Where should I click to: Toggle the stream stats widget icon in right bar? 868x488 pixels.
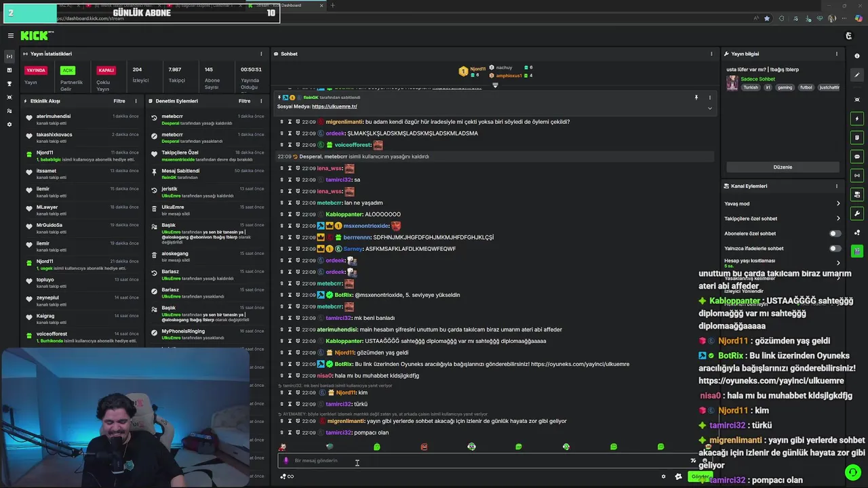coord(857,176)
